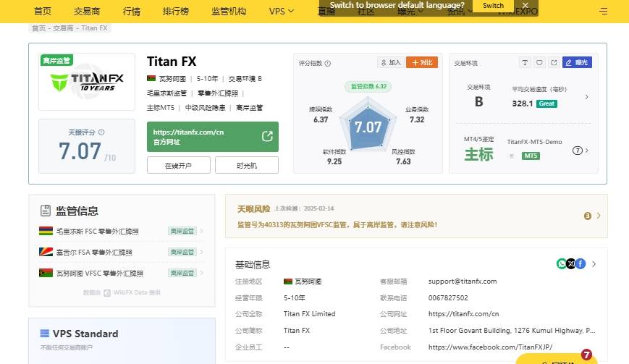The height and width of the screenshot is (364, 629).
Task: Click the Titan FX logo thumbnail
Action: (87, 82)
